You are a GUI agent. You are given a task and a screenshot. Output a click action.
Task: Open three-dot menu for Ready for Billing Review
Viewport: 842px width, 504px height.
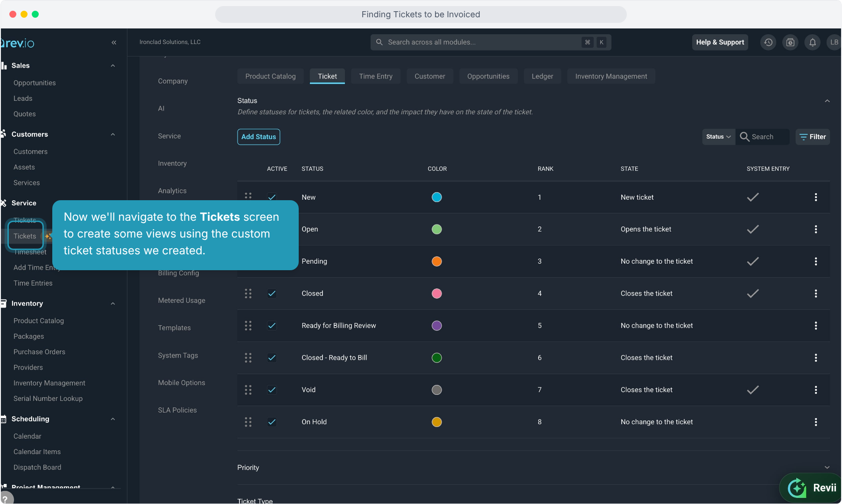(816, 326)
